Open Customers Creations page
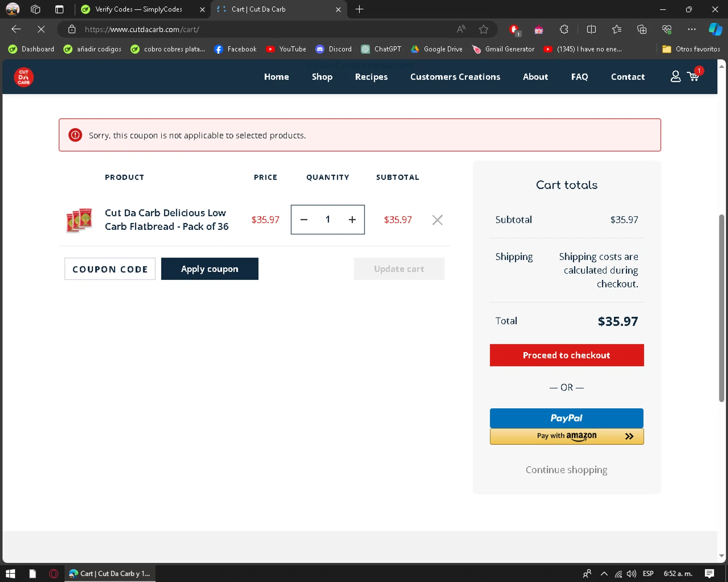Viewport: 728px width, 582px height. click(x=455, y=77)
